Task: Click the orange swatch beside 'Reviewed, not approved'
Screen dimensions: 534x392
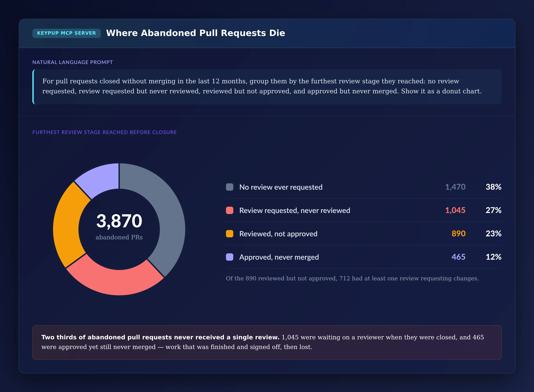Action: click(229, 234)
